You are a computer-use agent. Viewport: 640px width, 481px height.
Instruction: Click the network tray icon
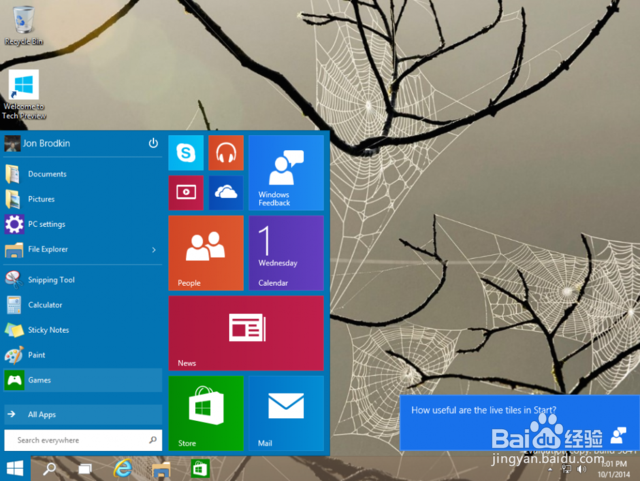click(567, 469)
